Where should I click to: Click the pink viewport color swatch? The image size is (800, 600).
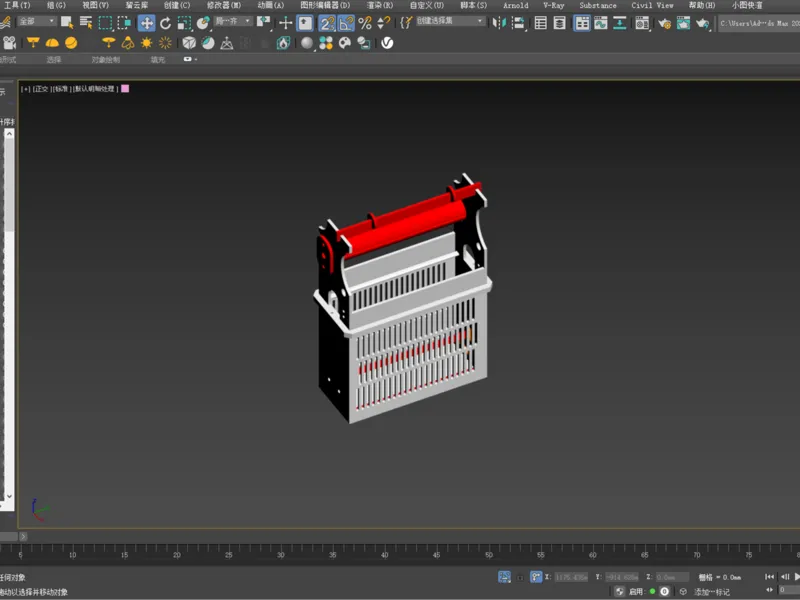(125, 88)
